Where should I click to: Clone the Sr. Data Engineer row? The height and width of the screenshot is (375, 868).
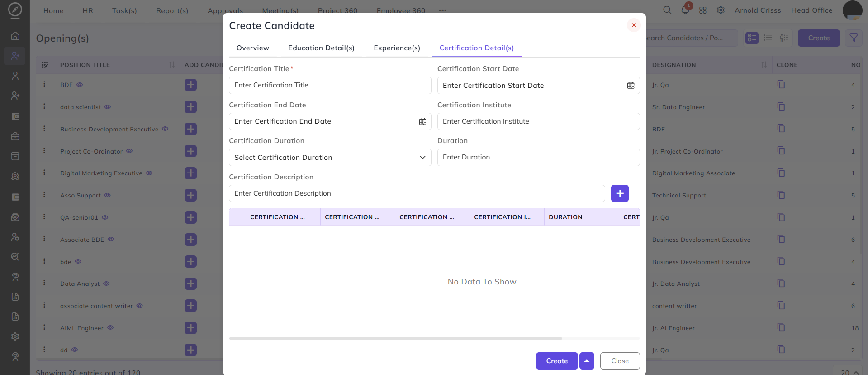pyautogui.click(x=781, y=106)
